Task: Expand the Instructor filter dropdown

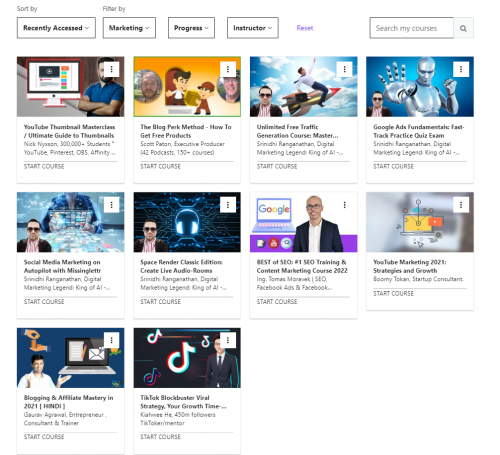Action: point(253,28)
